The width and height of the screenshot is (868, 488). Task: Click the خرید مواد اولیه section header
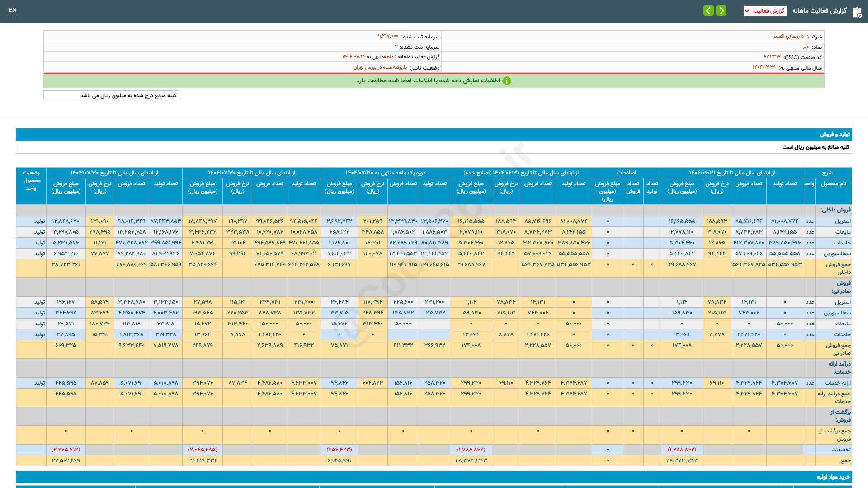833,477
